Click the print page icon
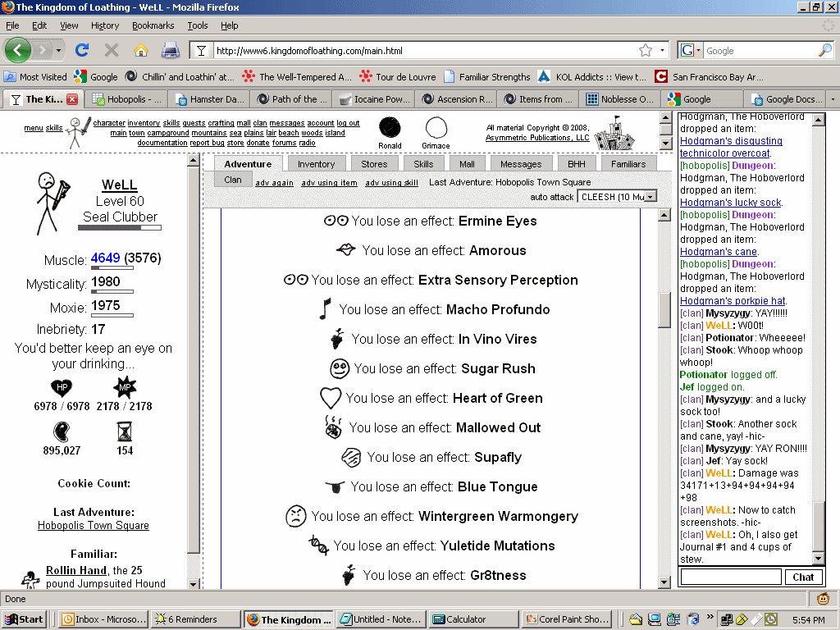840x630 pixels. [170, 50]
